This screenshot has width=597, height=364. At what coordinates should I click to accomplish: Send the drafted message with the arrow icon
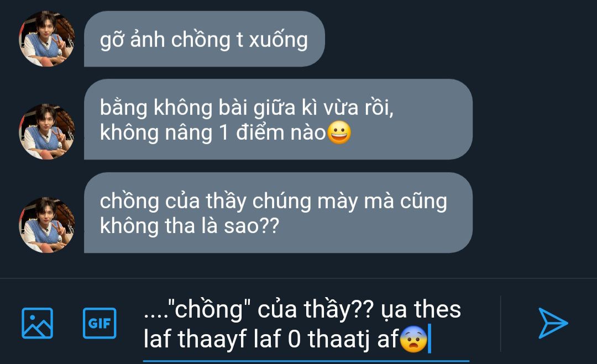pos(553,323)
